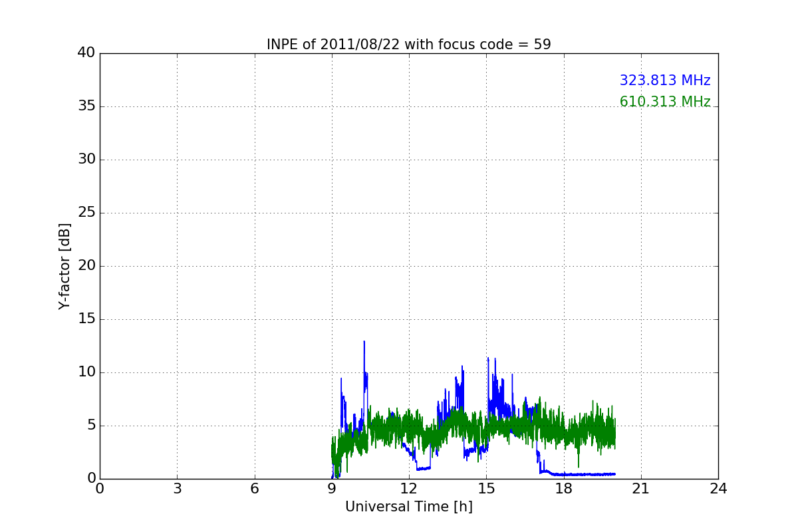The image size is (798, 532).
Task: Click y-axis tick label 35
Action: pos(86,106)
